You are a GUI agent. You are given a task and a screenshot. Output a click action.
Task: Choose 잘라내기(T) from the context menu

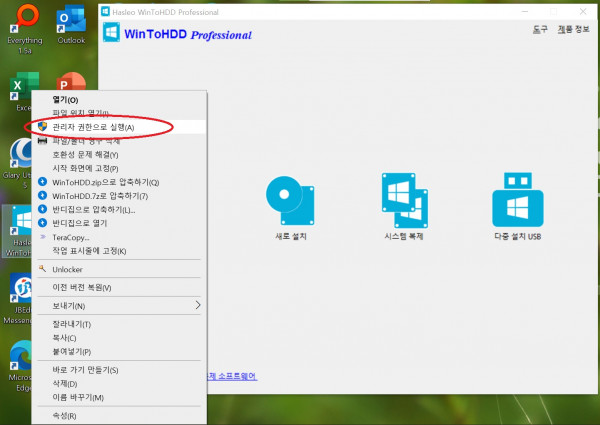point(120,324)
